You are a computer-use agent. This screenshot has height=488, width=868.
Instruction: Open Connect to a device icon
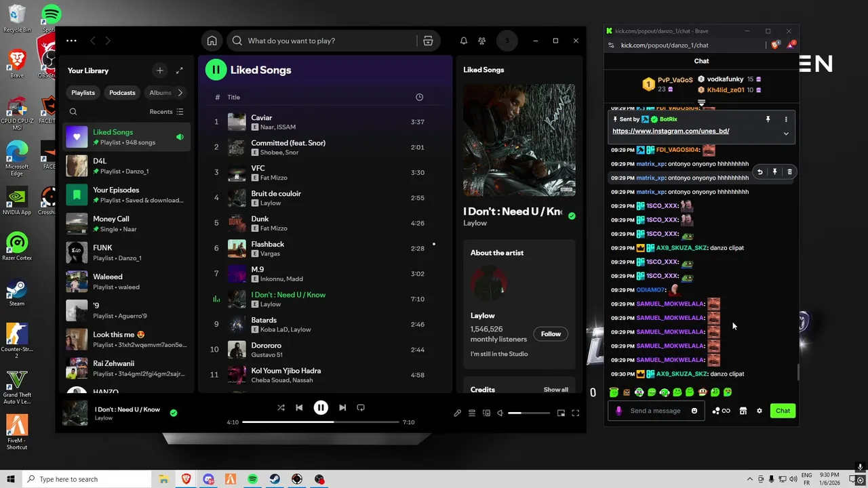486,413
